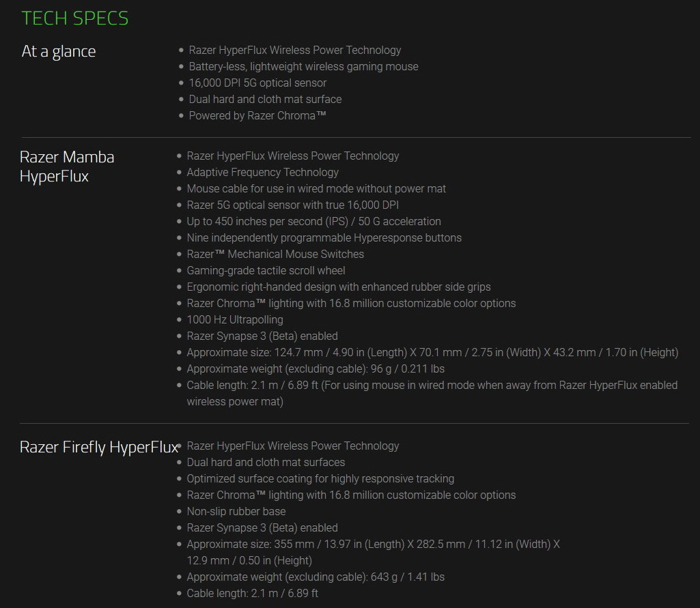
Task: Click the green TECH SPECS heading
Action: click(x=75, y=18)
